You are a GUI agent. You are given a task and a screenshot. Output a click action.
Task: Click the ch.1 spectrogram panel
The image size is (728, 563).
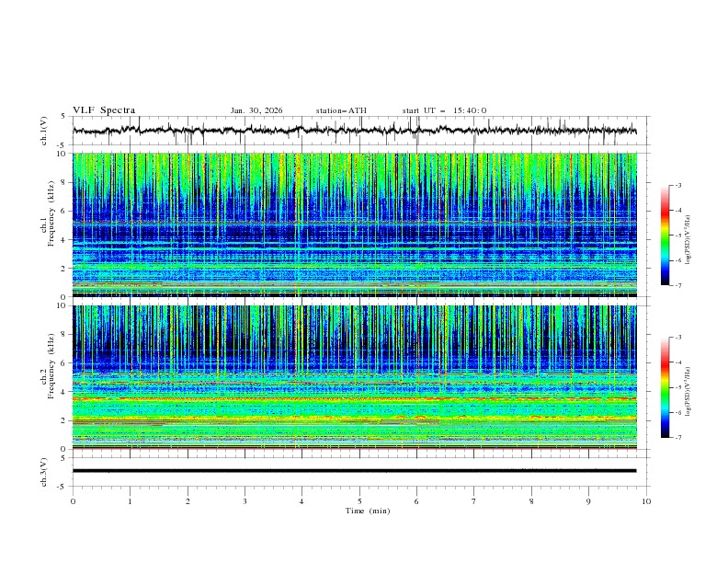(x=355, y=224)
